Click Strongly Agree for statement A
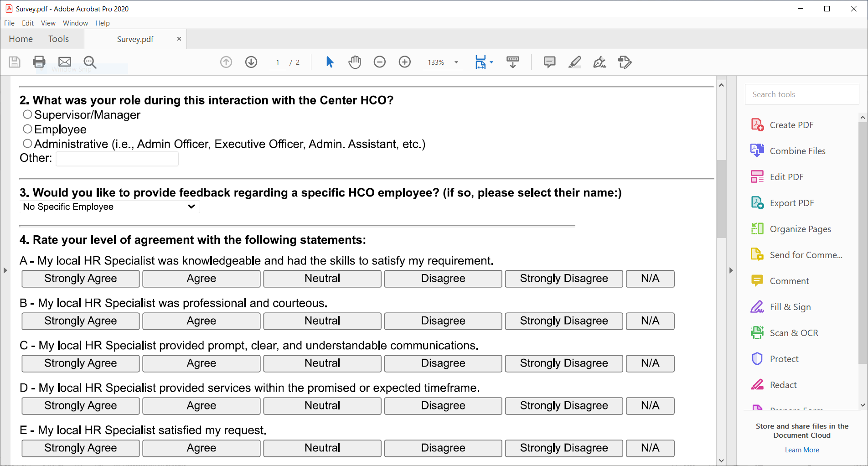The image size is (868, 466). [81, 279]
